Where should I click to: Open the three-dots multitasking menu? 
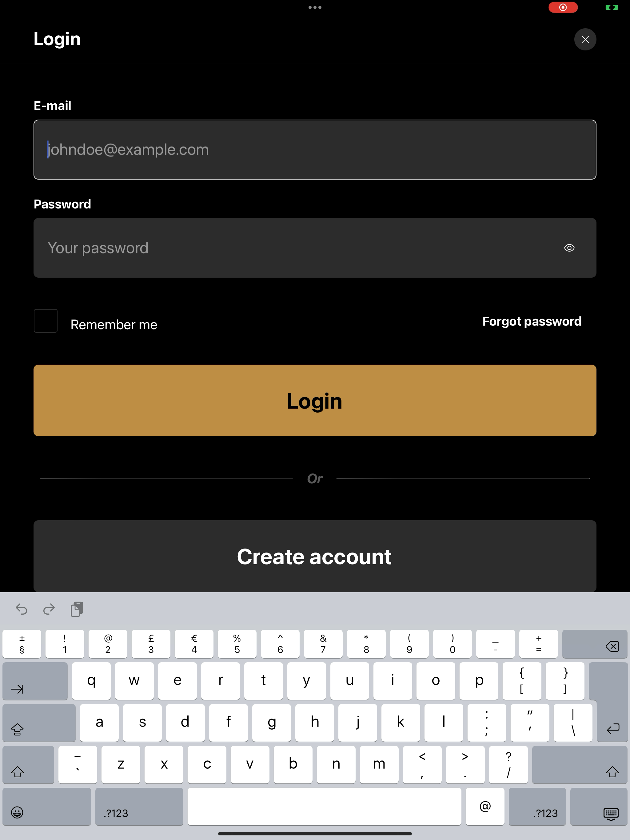[315, 7]
